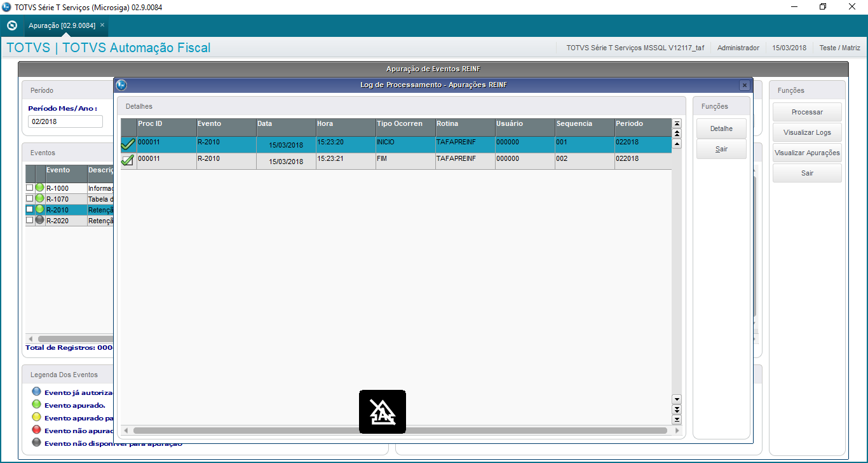Page down in the log grid
Viewport: 868px width, 463px height.
pyautogui.click(x=677, y=409)
